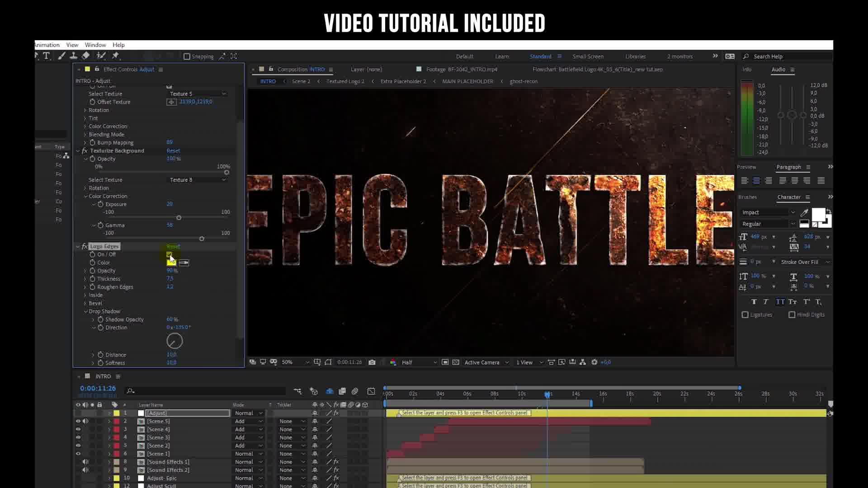Enable the Snapping checkbox
Image resolution: width=868 pixels, height=488 pixels.
point(187,56)
